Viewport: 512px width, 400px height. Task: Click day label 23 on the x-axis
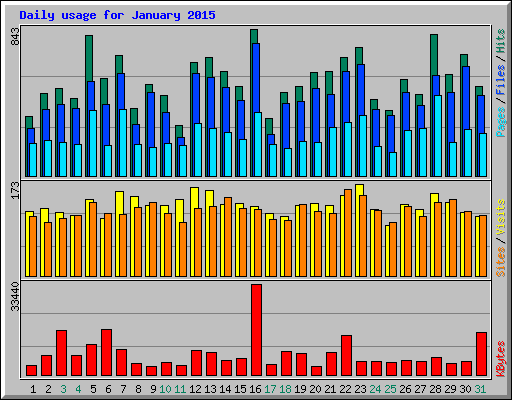360,389
